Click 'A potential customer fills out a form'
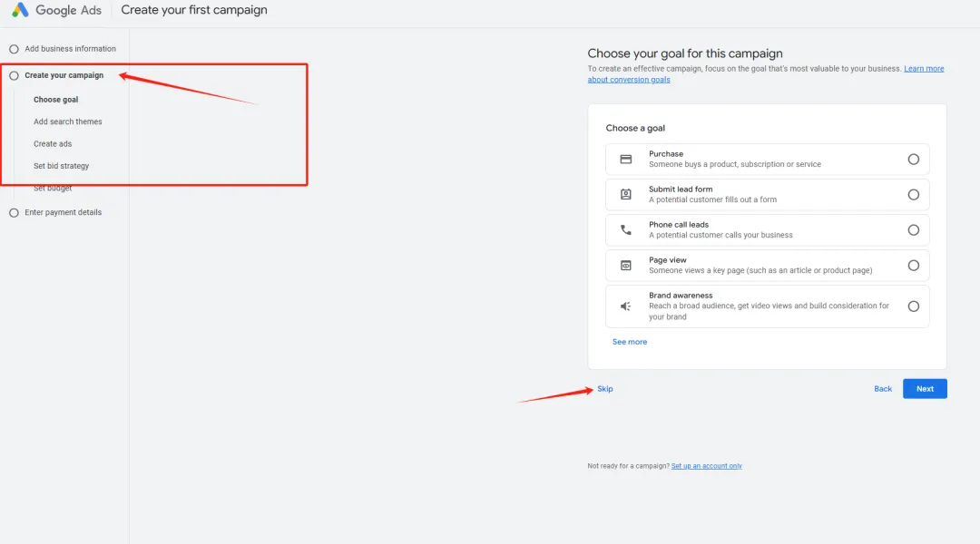The width and height of the screenshot is (980, 544). click(x=712, y=199)
